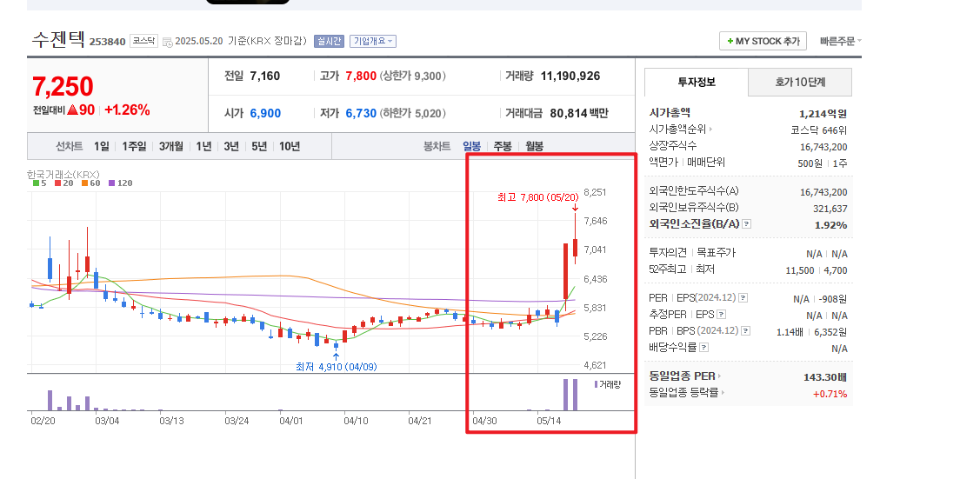Click the 시가 value 6,900
The height and width of the screenshot is (479, 980).
point(265,114)
